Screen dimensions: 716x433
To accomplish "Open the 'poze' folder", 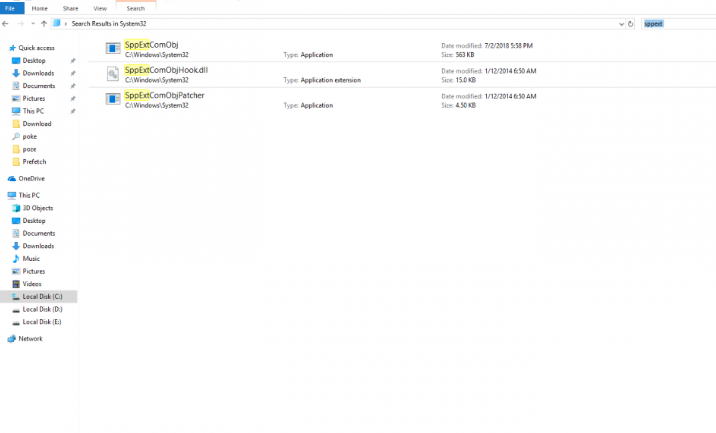I will [x=29, y=149].
